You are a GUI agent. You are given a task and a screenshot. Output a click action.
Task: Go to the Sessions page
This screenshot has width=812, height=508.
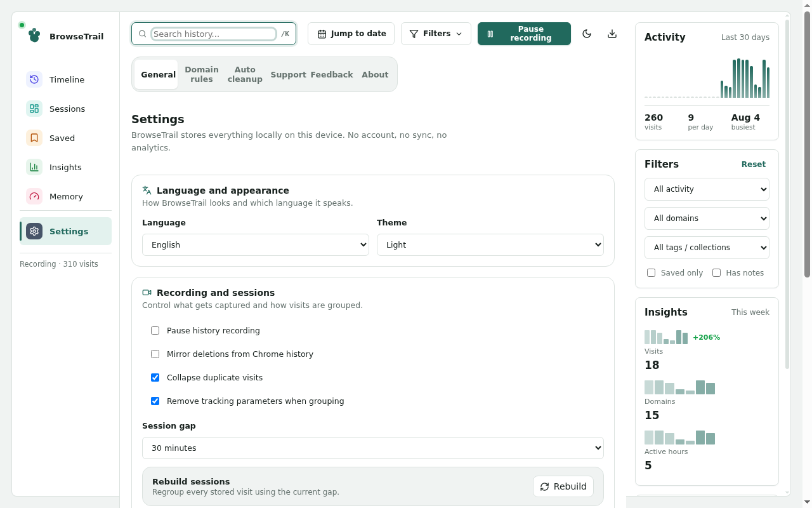(x=66, y=109)
